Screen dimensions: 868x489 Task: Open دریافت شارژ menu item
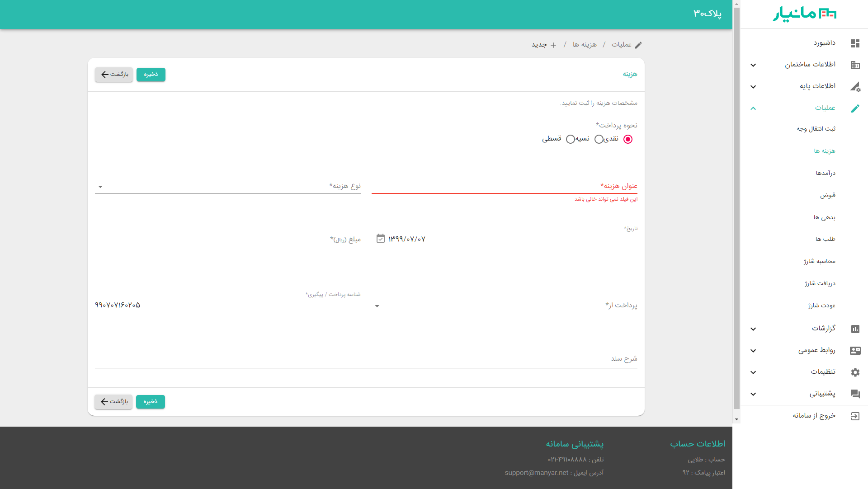pyautogui.click(x=820, y=283)
